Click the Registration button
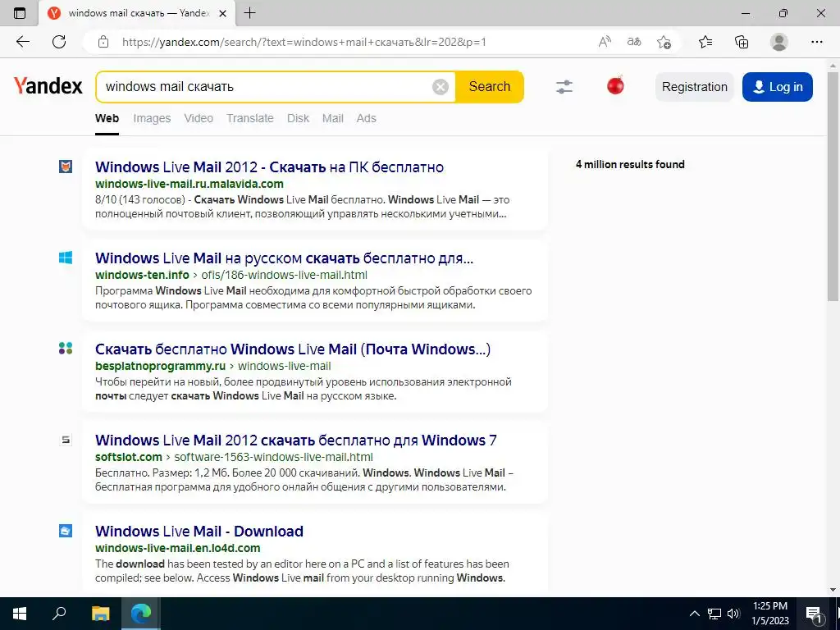 coord(695,87)
